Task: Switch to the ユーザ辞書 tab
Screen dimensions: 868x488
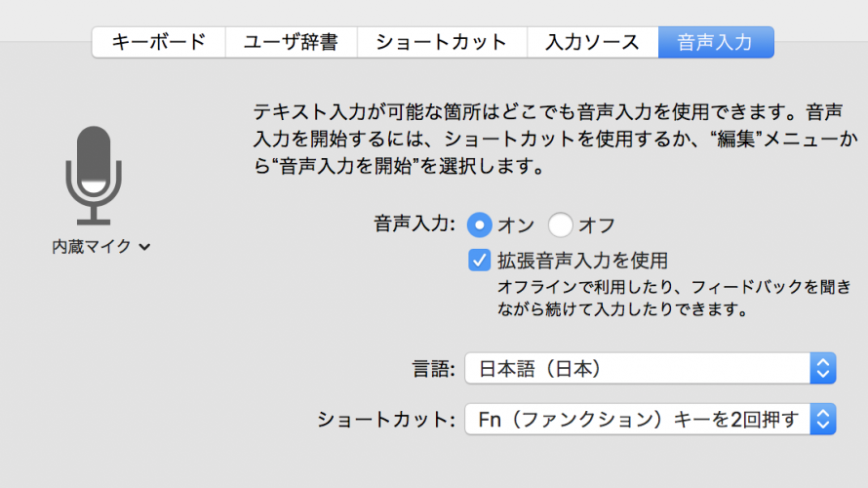Action: click(x=292, y=42)
